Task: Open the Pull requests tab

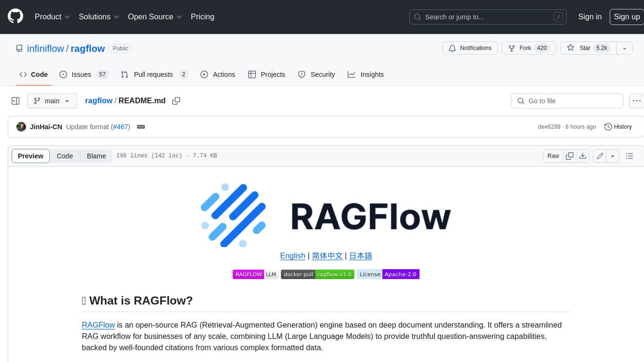Action: click(x=154, y=74)
